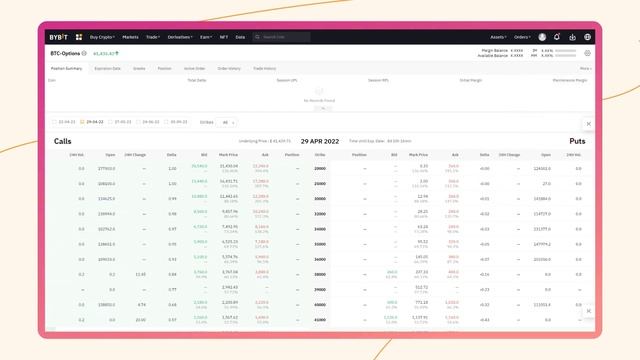The width and height of the screenshot is (640, 360).
Task: Click the strike 25000 row
Action: (x=320, y=184)
